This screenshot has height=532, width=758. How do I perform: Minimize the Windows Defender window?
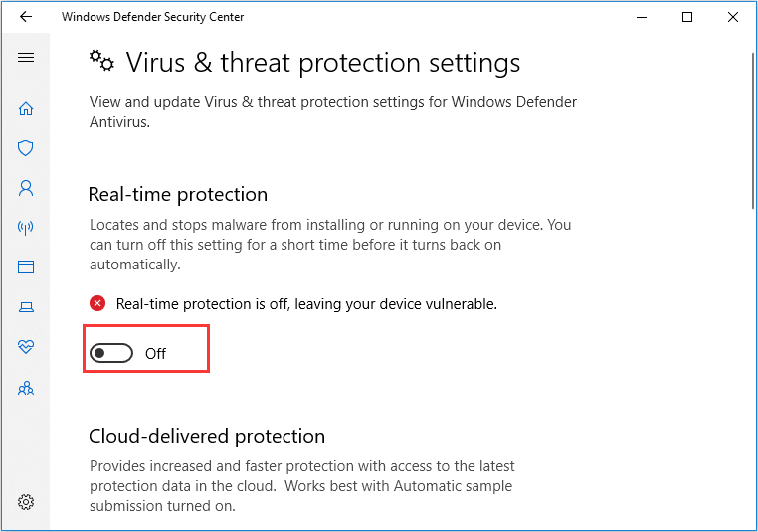tap(643, 17)
